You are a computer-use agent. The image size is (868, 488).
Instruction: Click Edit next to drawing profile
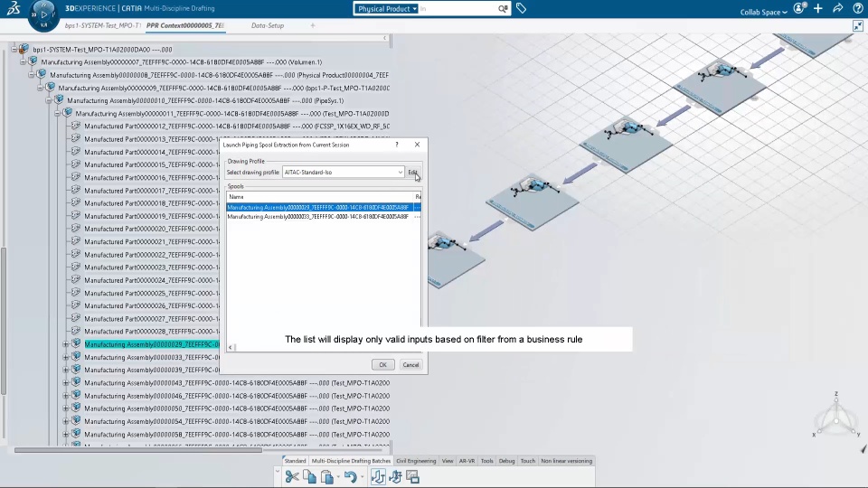click(413, 172)
